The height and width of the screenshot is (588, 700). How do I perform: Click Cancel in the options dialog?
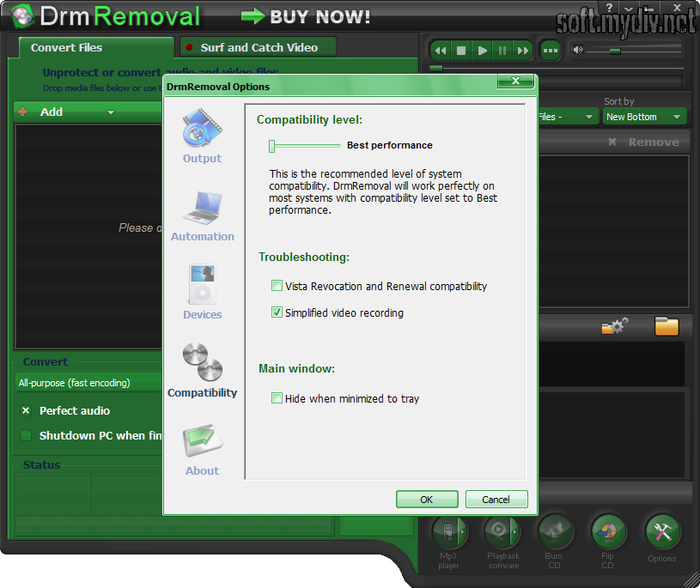[496, 500]
